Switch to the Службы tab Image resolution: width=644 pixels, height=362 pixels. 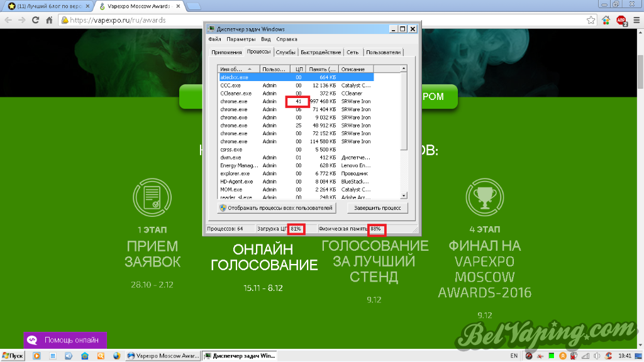point(286,52)
